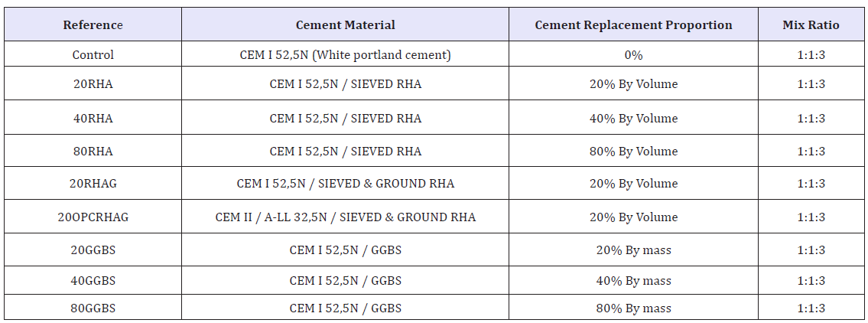Screen dimensions: 868x323
Task: Click the Reference column header
Action: pos(93,25)
